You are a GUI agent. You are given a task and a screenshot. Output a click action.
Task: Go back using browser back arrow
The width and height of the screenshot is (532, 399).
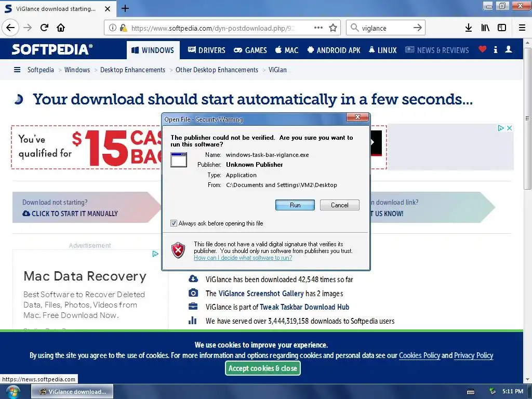click(10, 28)
